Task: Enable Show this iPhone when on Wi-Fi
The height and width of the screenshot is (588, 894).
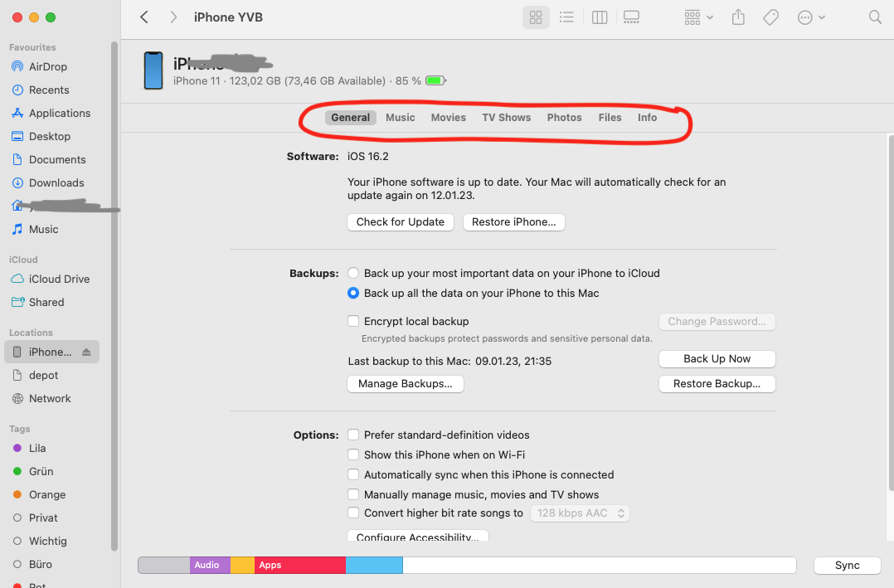Action: (x=353, y=454)
